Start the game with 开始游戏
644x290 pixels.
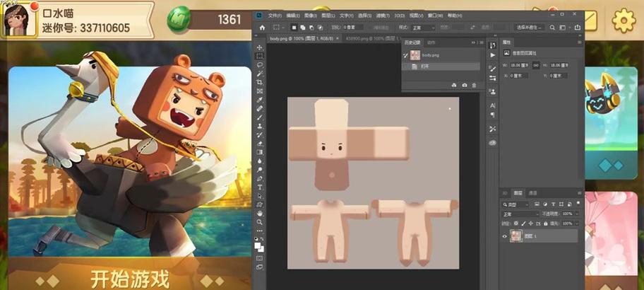(x=130, y=279)
